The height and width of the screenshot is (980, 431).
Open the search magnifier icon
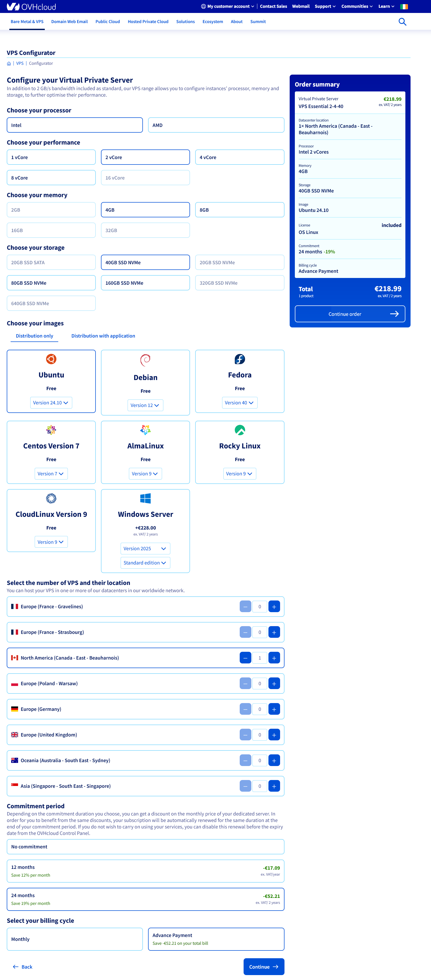402,22
